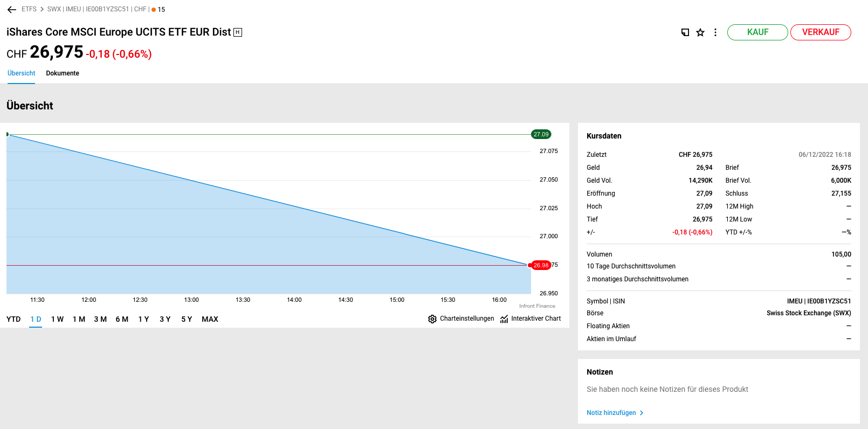This screenshot has height=429, width=868.
Task: Click the KAUF button
Action: point(757,32)
